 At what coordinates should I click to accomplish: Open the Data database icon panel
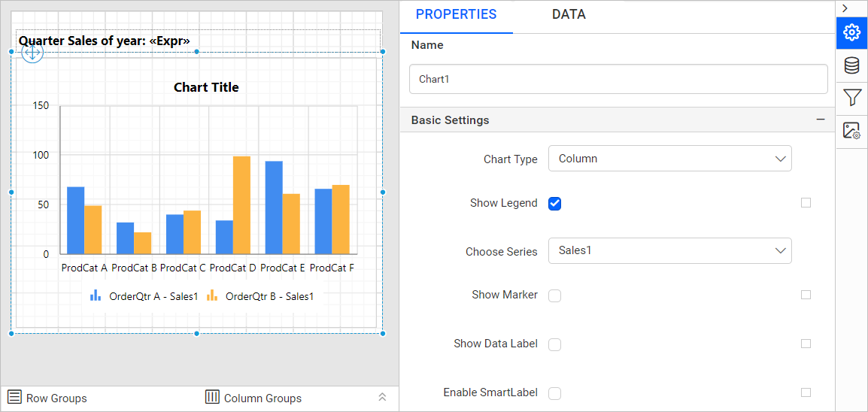point(851,65)
